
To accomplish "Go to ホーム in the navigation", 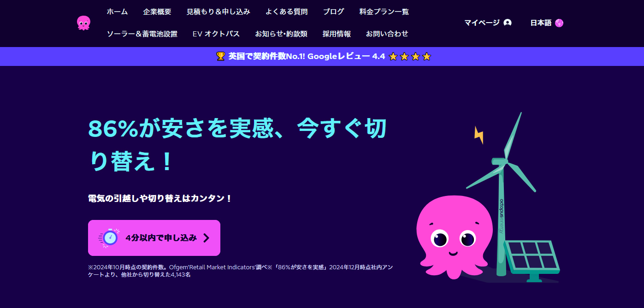I will pyautogui.click(x=117, y=12).
